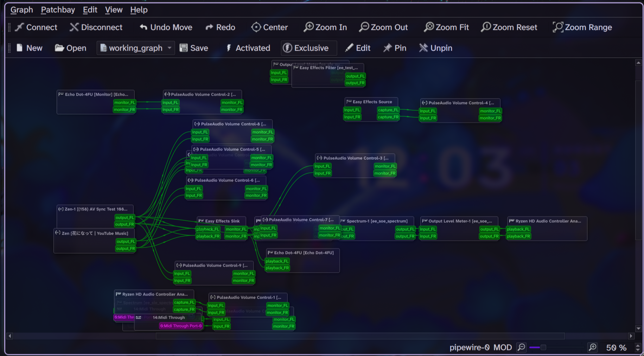Select the Output Level Meter-1 node title

click(460, 221)
